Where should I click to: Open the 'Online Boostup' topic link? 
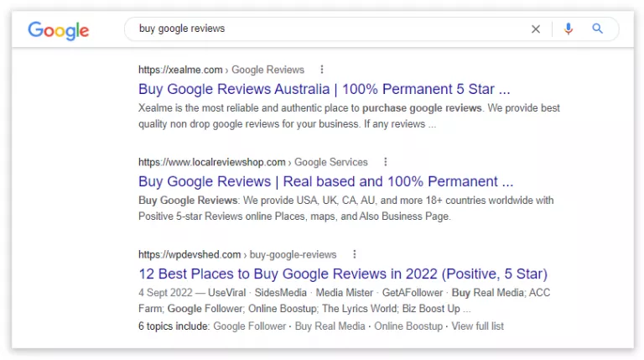tap(408, 326)
